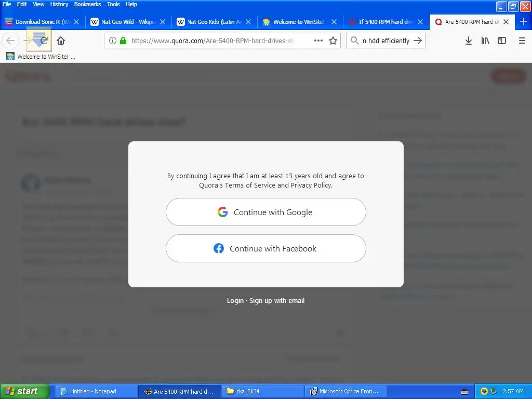Open the hamburger application menu
Viewport: 532px width, 399px height.
click(522, 41)
